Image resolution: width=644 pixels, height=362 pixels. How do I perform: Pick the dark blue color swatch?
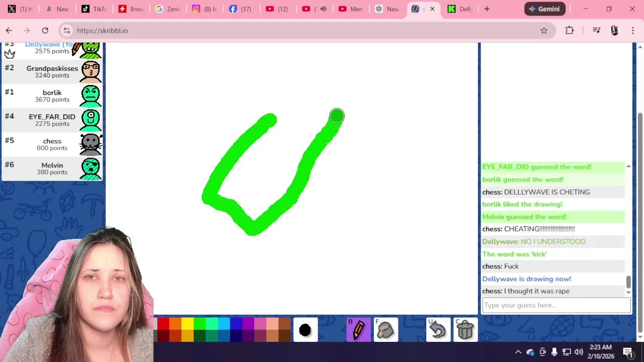[x=236, y=324]
